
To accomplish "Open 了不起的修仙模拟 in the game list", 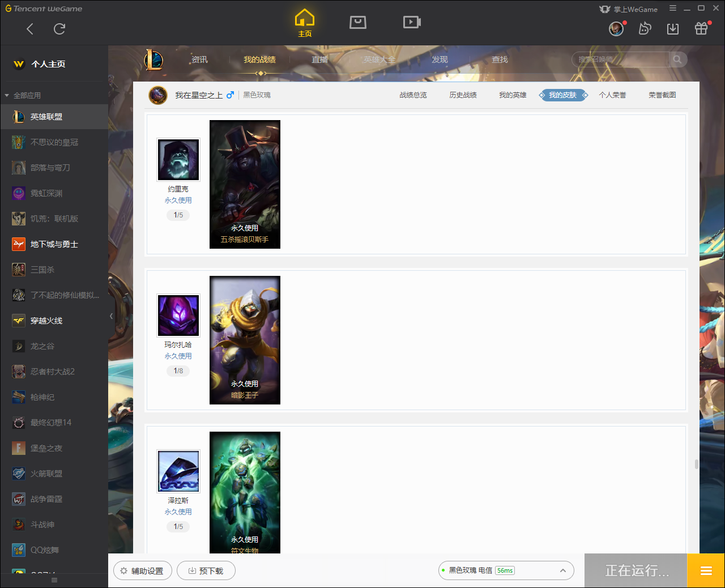I will [x=54, y=295].
